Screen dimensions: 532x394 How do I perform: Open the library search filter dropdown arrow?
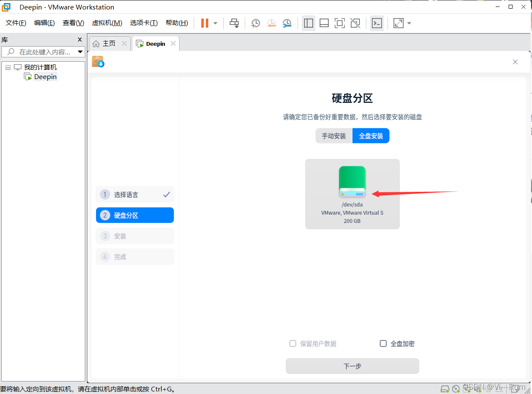[x=80, y=52]
